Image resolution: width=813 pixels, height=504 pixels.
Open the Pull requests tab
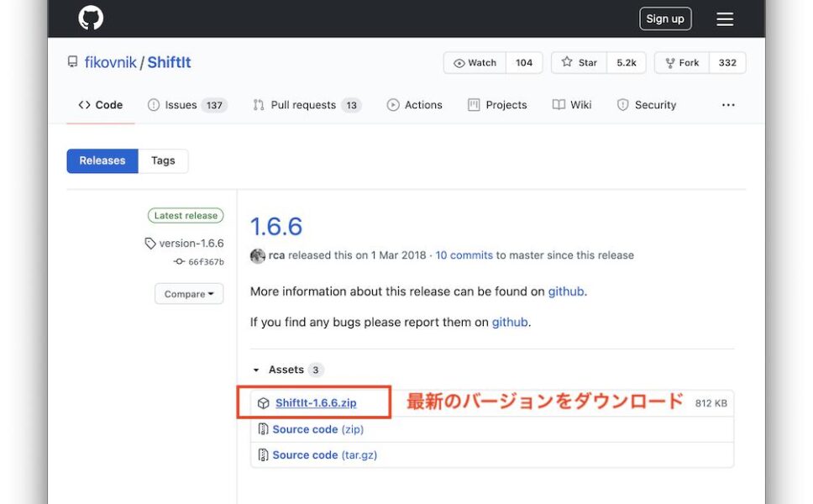(x=306, y=104)
